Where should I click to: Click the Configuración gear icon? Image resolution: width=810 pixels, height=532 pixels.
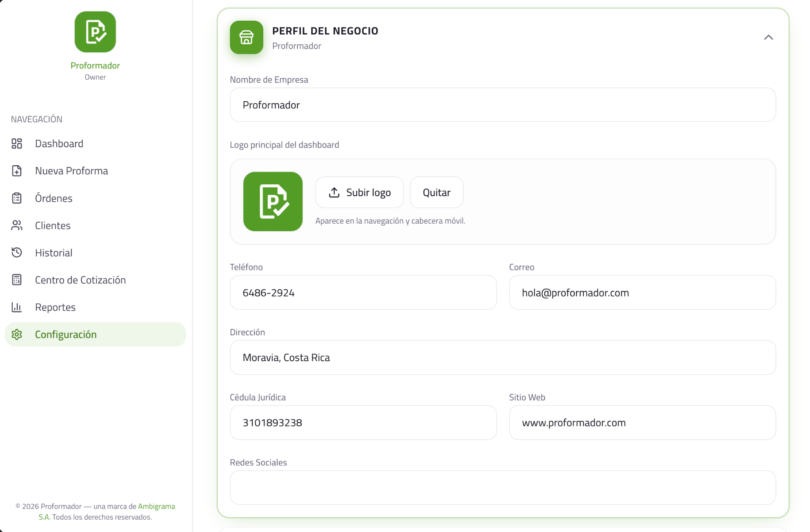pos(17,335)
